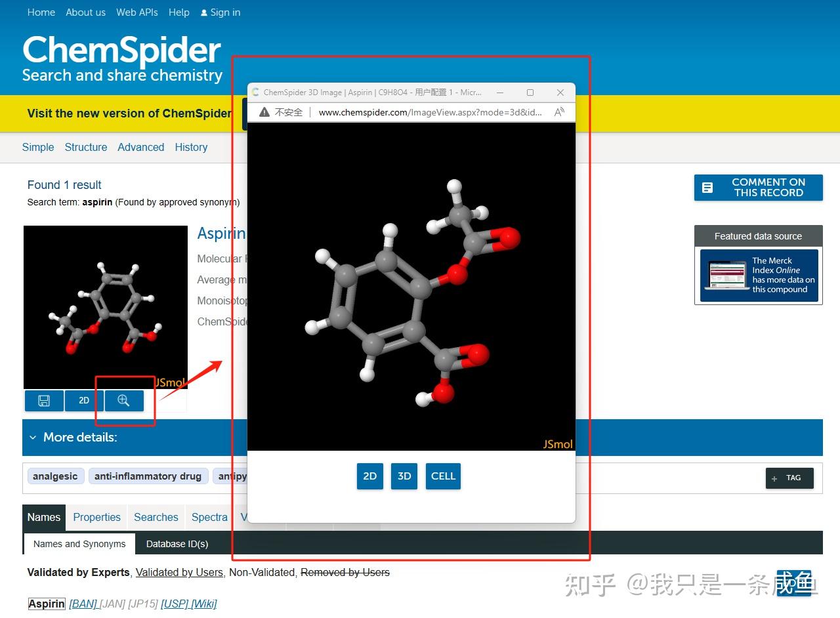
Task: Open the [Wiki] link for Aspirin
Action: pyautogui.click(x=203, y=604)
